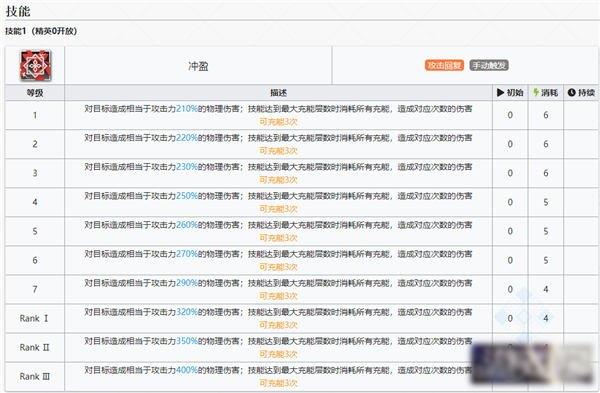600x393 pixels.
Task: Click 可充能3次 in the level 5 row
Action: point(279,238)
